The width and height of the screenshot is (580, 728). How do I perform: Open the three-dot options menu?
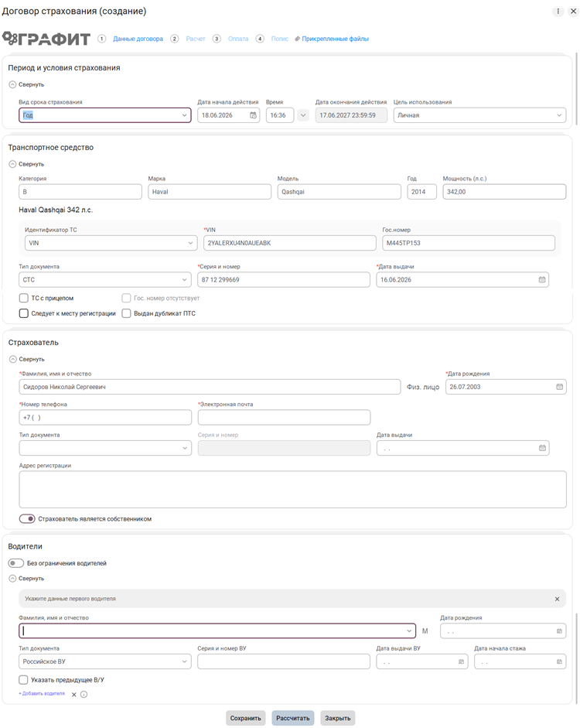(x=558, y=11)
